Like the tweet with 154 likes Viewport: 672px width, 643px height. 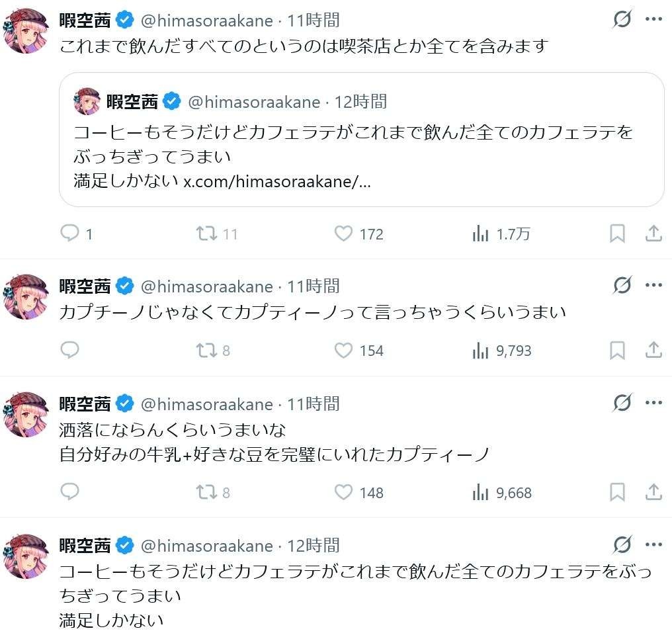[343, 351]
